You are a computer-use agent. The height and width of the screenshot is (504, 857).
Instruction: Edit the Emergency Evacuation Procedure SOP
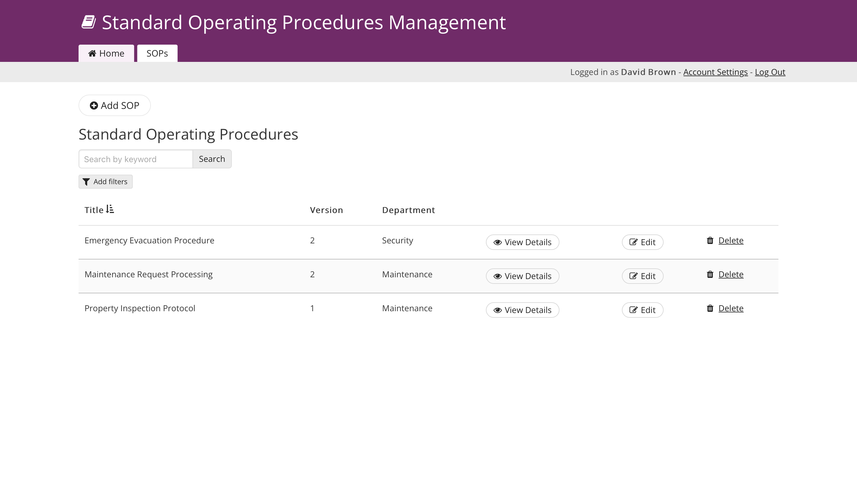pos(642,242)
